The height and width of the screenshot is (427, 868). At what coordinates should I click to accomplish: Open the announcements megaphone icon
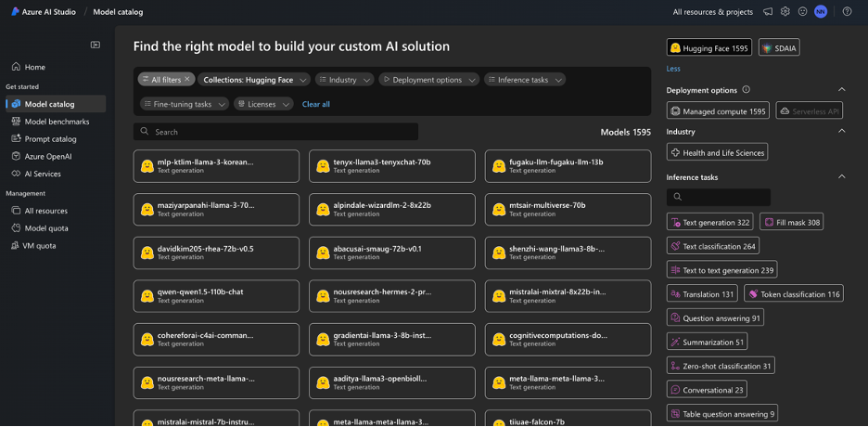click(x=767, y=12)
